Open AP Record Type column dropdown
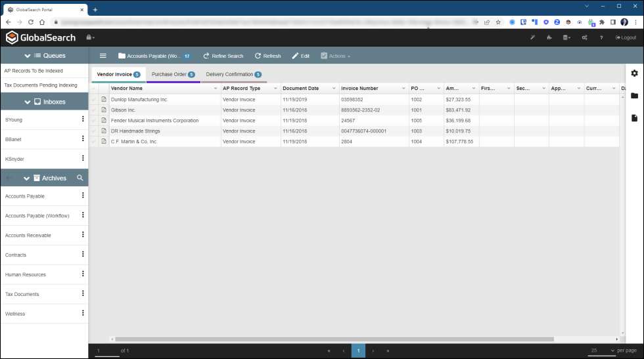This screenshot has height=359, width=644. point(275,88)
